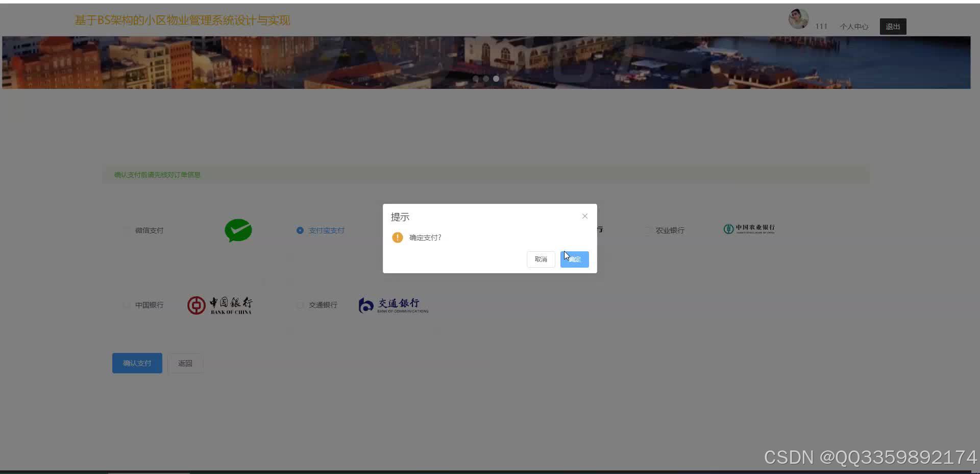Click the username 111 in header

click(x=821, y=27)
